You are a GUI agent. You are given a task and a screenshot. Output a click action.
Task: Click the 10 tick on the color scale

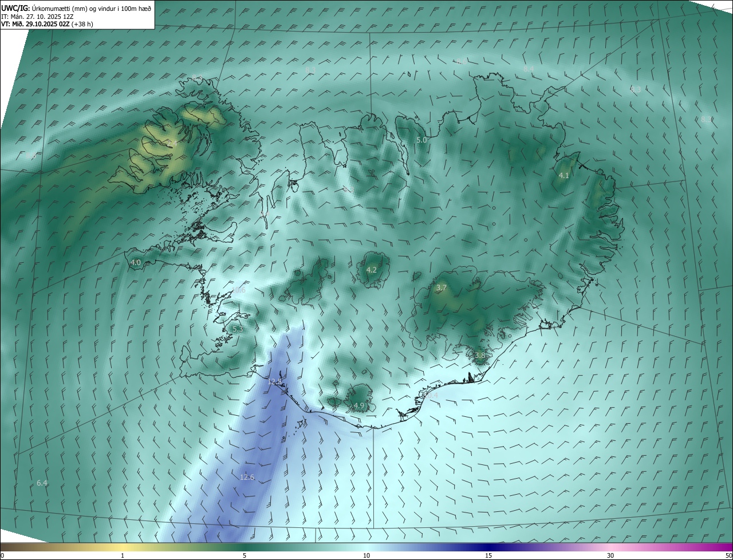pyautogui.click(x=366, y=555)
